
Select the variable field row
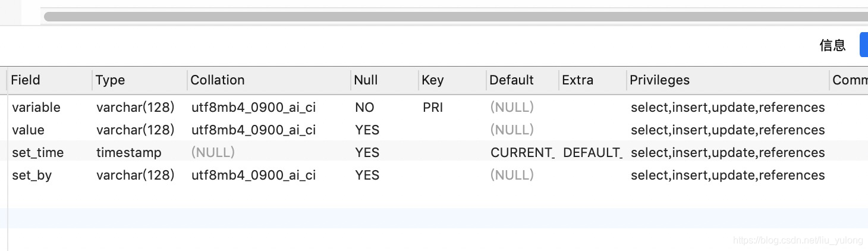click(x=36, y=108)
